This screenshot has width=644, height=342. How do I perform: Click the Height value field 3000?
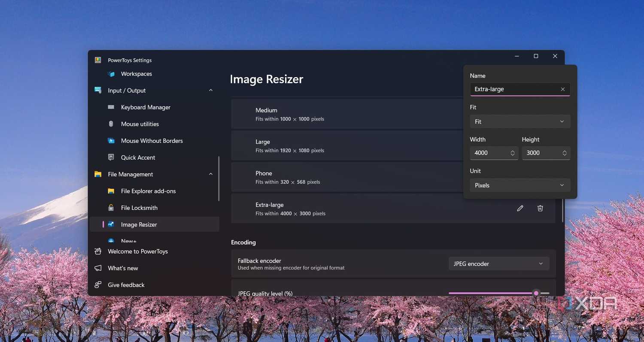(546, 153)
